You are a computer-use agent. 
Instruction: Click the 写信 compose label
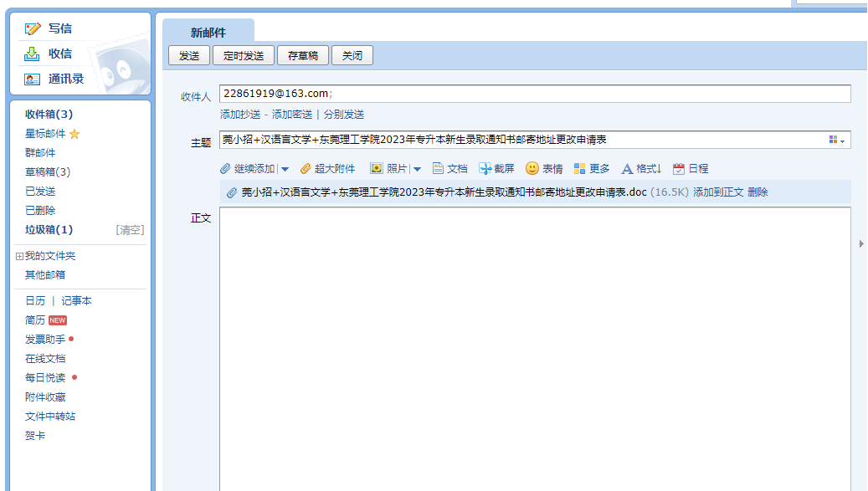59,28
